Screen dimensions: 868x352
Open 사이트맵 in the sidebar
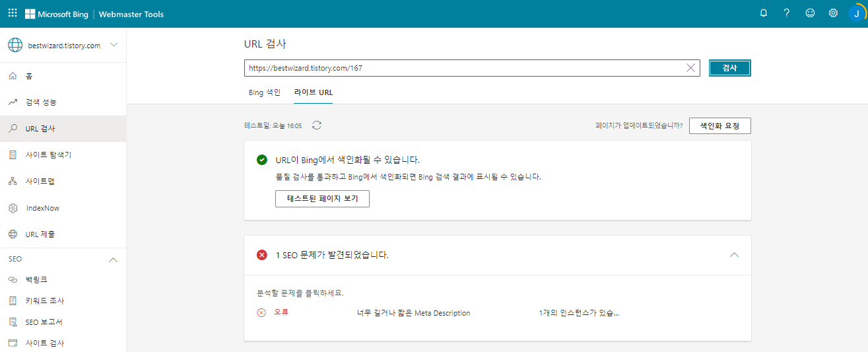point(63,182)
